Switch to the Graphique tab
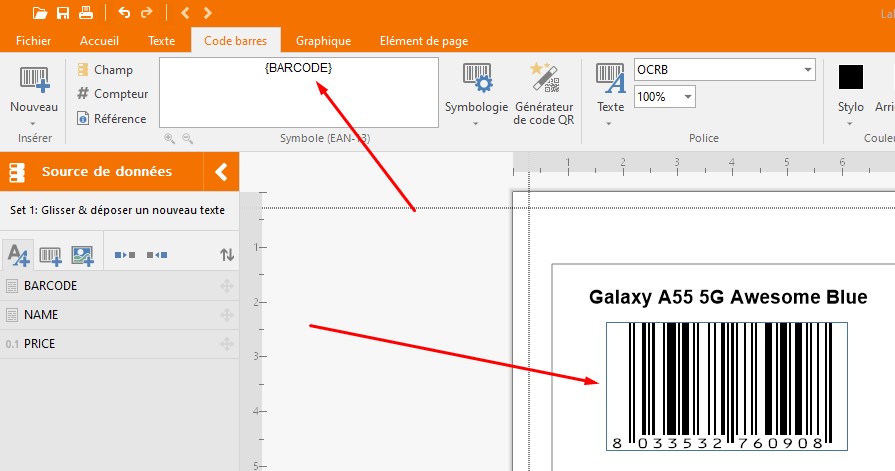 pos(323,41)
